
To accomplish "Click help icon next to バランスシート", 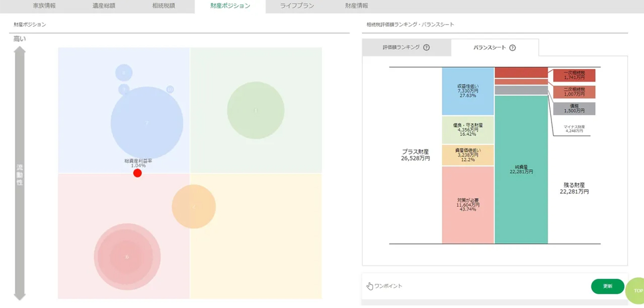I will click(x=512, y=48).
